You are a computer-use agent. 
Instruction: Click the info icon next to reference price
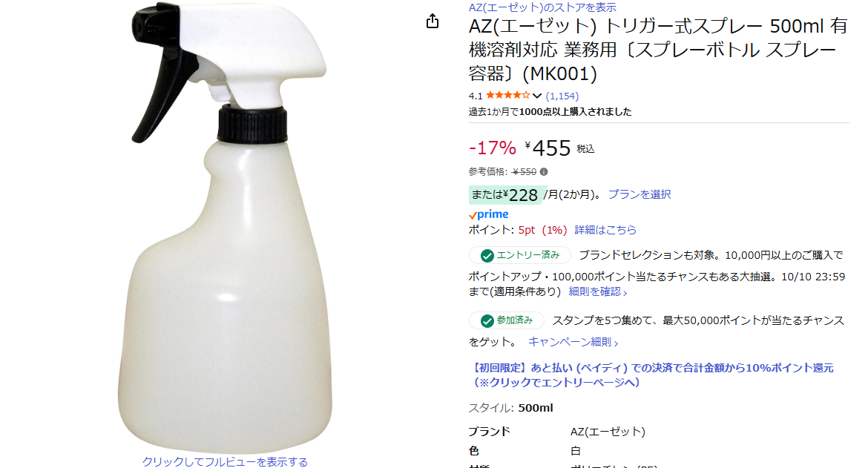click(x=544, y=172)
